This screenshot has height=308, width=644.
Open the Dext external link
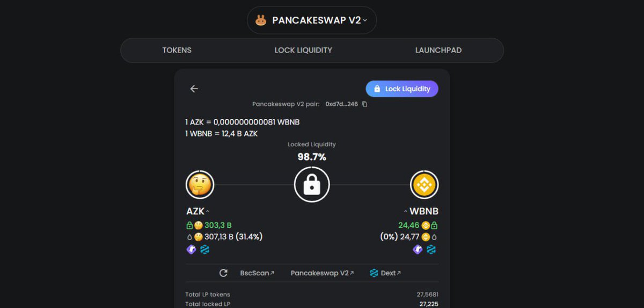coord(385,273)
